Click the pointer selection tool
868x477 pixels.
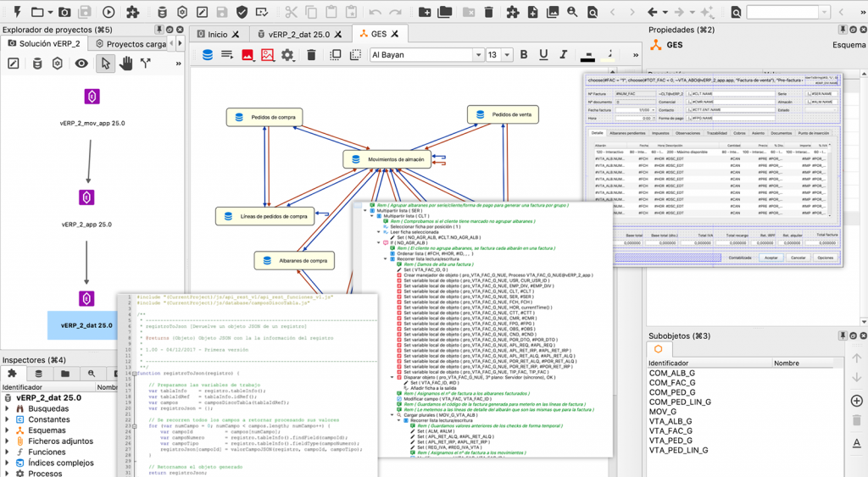(105, 64)
